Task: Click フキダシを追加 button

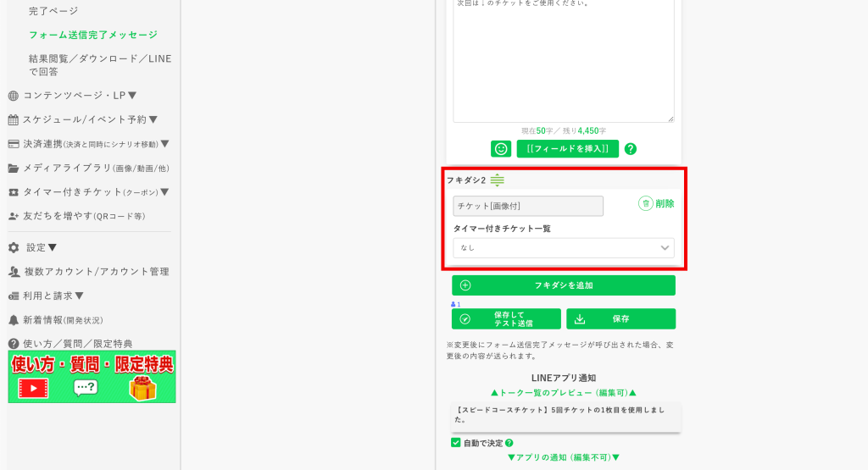Action: click(564, 285)
